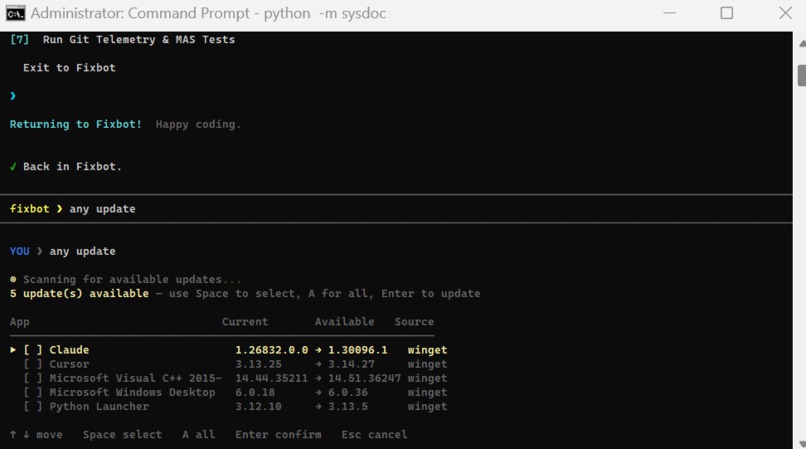Click Python Launcher available version 3.13.5
Image resolution: width=806 pixels, height=449 pixels.
pos(348,406)
